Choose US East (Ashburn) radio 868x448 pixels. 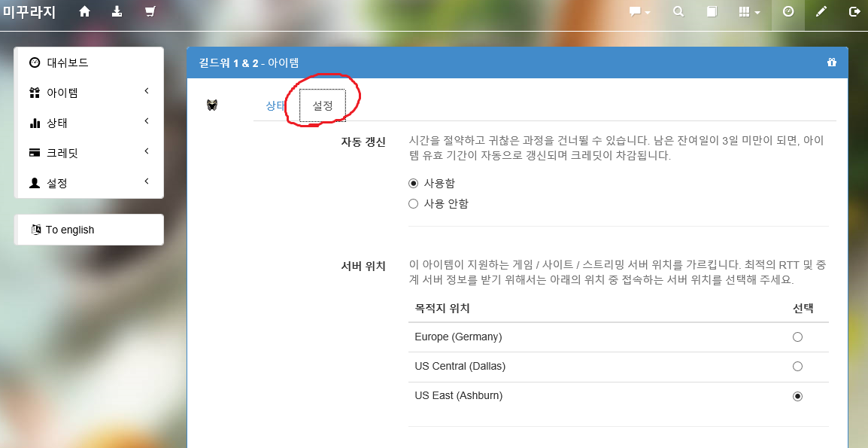point(797,396)
